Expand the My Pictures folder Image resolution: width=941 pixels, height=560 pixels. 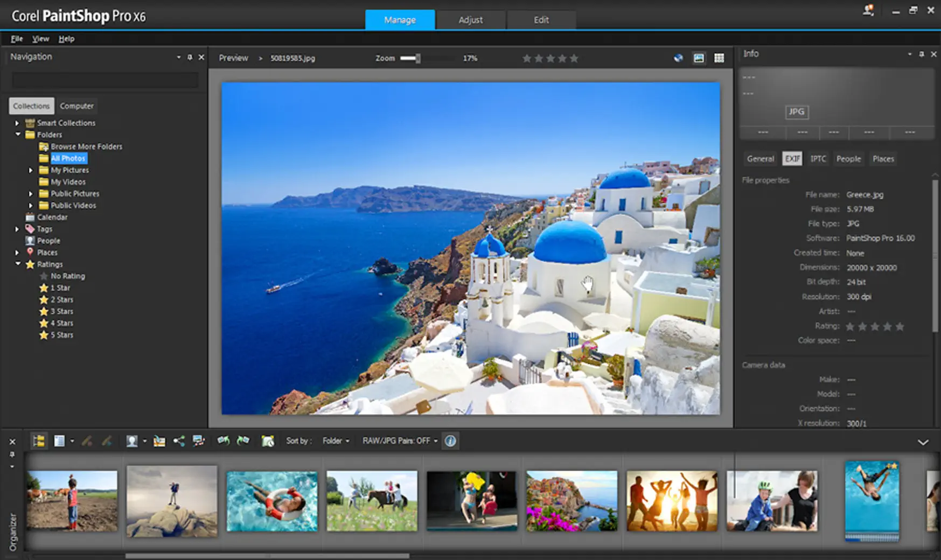coord(31,170)
